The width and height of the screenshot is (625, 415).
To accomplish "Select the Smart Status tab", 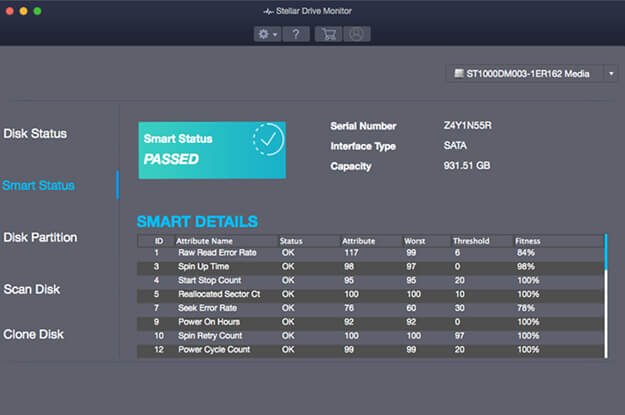I will [38, 185].
